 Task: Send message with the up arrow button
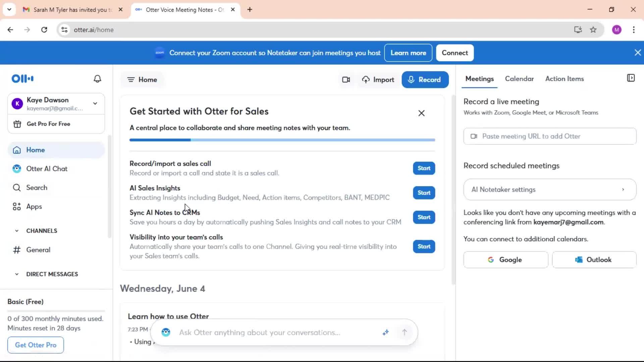pos(405,332)
